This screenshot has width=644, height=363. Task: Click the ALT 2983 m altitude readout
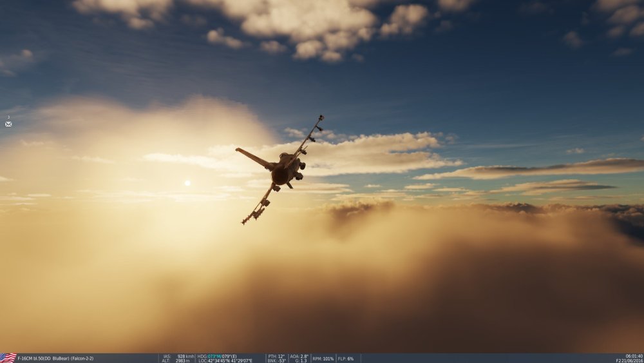176,360
